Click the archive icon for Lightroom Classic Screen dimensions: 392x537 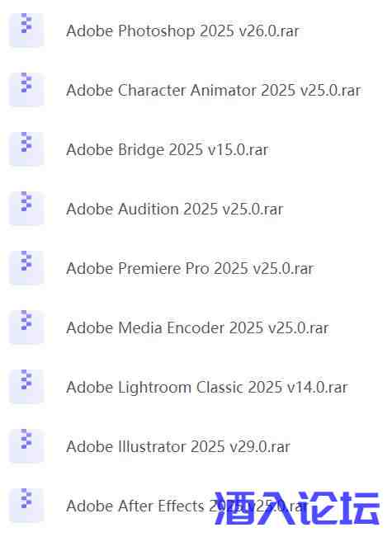(26, 387)
